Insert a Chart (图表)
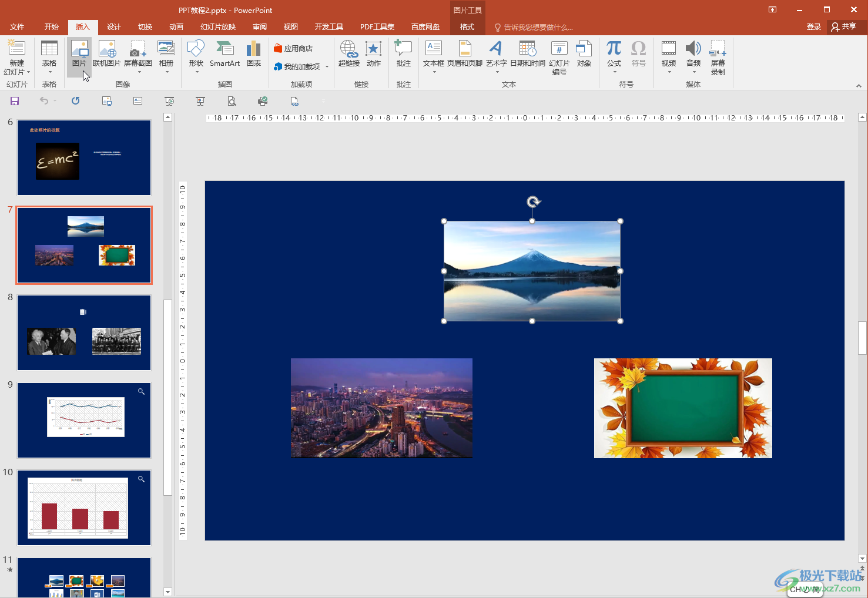Image resolution: width=868 pixels, height=598 pixels. click(x=254, y=53)
